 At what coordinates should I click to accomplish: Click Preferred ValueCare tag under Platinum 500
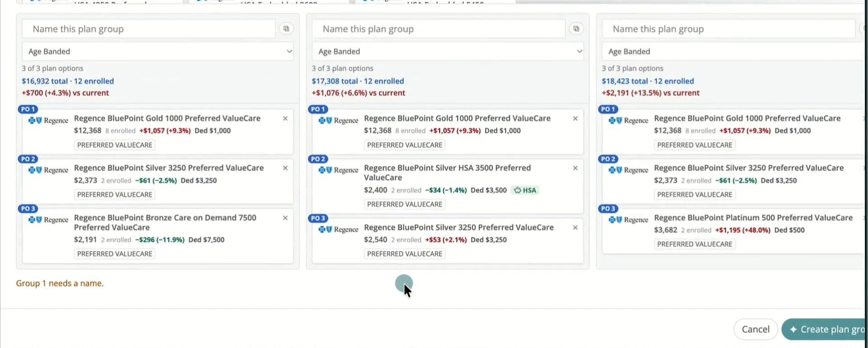(x=694, y=244)
